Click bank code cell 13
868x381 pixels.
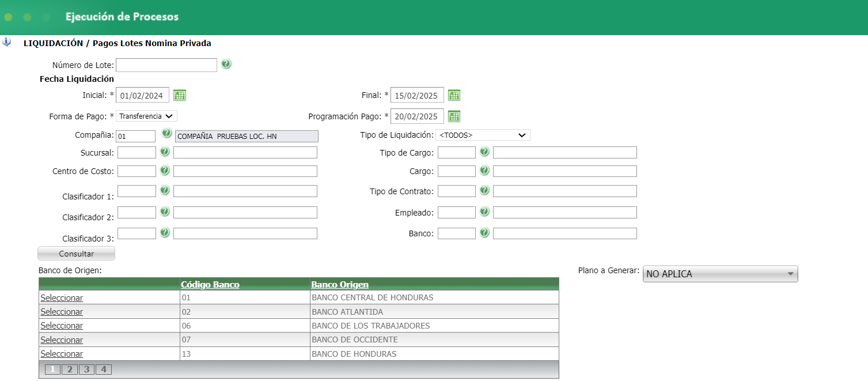245,354
